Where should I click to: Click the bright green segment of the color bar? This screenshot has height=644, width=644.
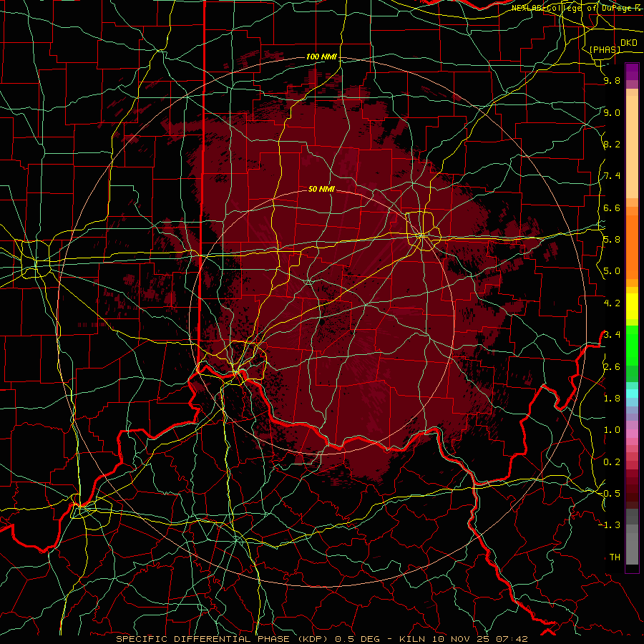point(632,345)
